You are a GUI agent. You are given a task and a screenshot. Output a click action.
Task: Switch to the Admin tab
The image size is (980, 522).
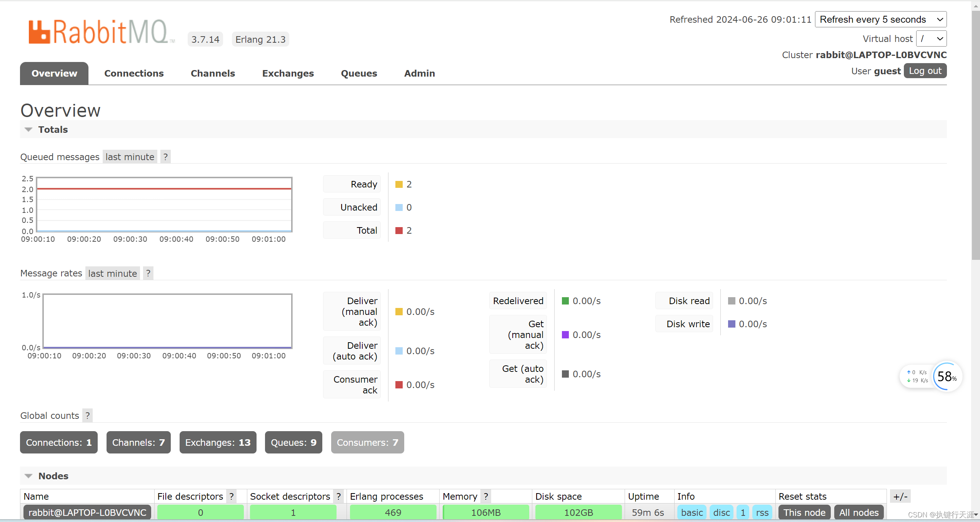(420, 73)
